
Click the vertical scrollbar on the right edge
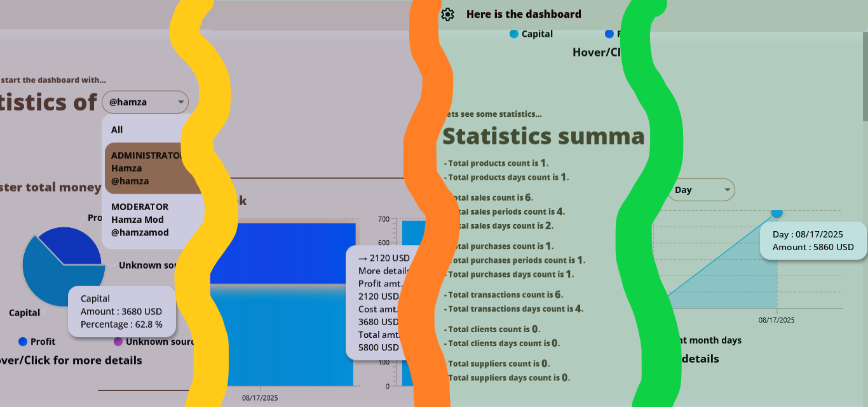click(865, 76)
